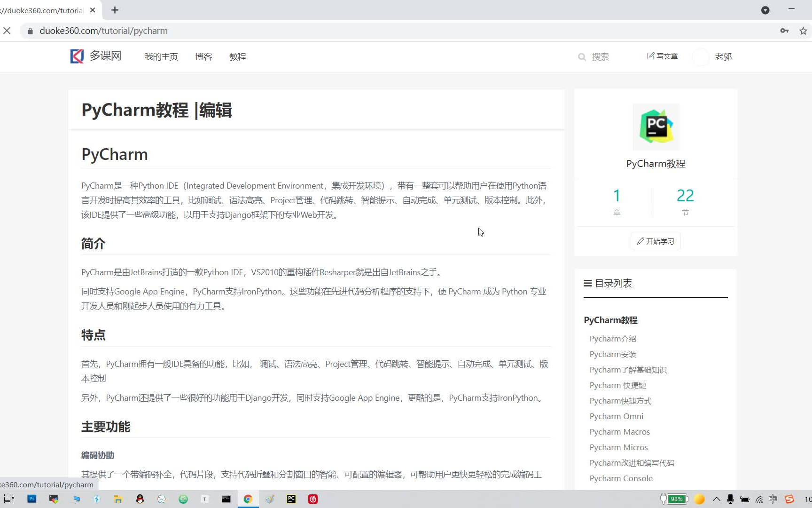The width and height of the screenshot is (812, 508).
Task: Open the Pycharm Macros section
Action: pyautogui.click(x=620, y=432)
